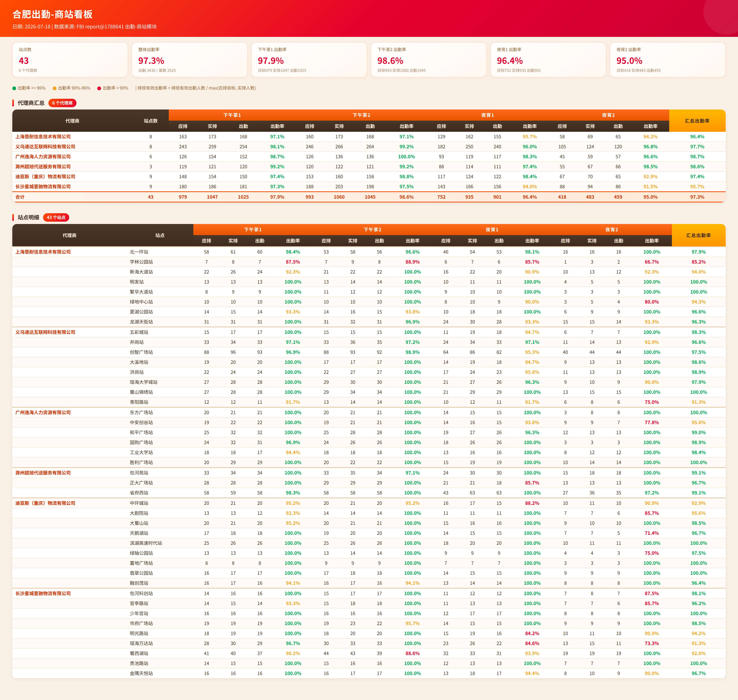
Task: Select 义乌速达互联网科技有限公司 group in station detail table
Action: coord(45,333)
